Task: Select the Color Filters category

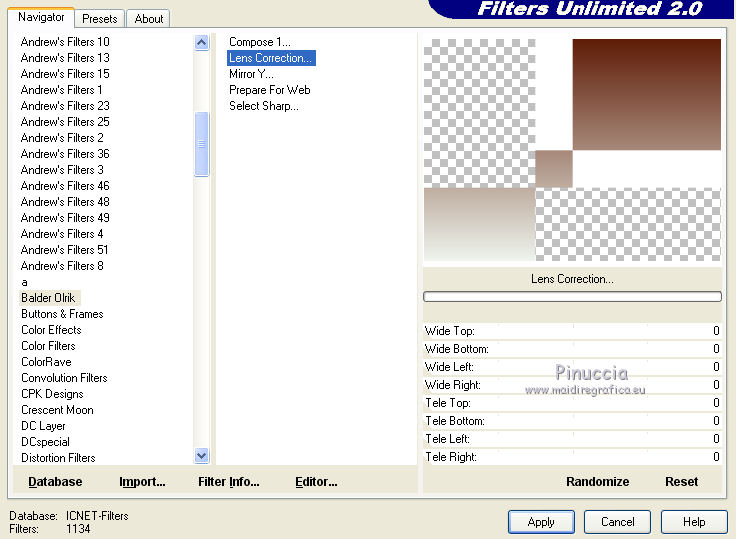Action: coord(48,346)
